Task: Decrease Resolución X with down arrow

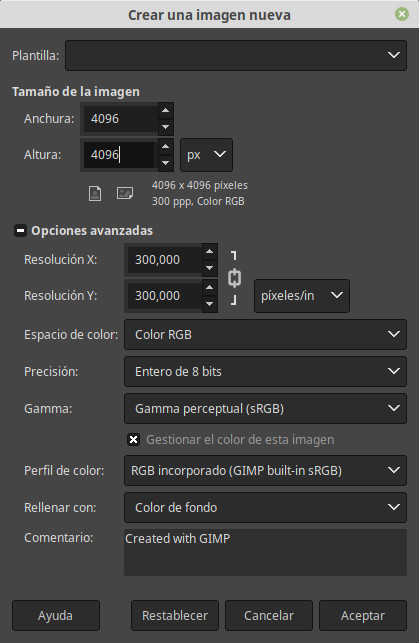Action: pos(210,268)
